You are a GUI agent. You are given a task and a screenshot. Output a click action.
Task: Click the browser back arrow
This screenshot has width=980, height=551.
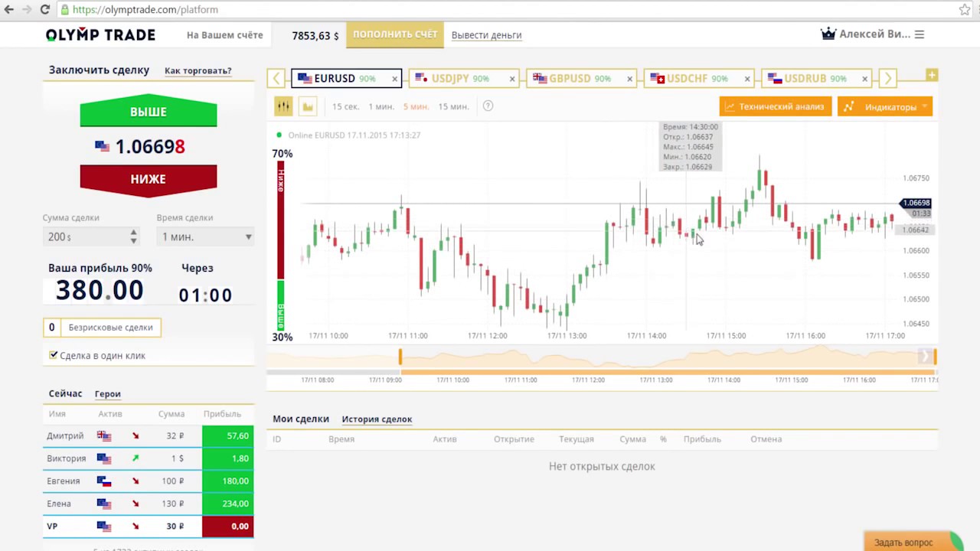9,10
